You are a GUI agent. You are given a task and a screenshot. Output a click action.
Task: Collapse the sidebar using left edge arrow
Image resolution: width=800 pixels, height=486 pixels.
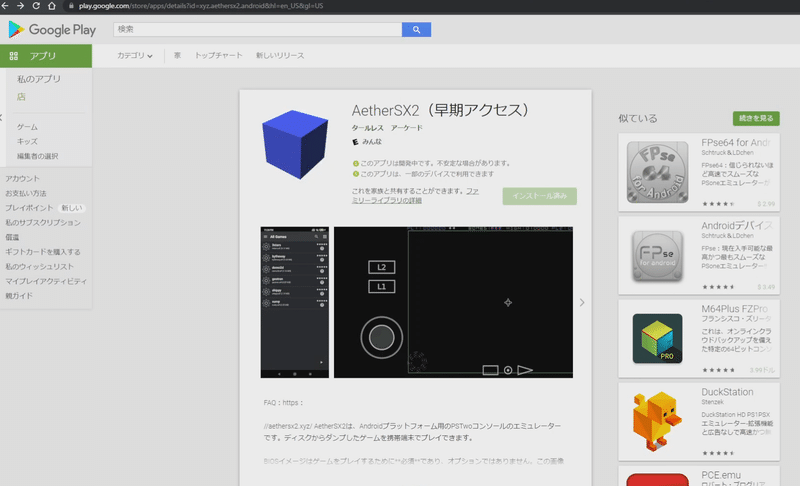(x=2, y=118)
